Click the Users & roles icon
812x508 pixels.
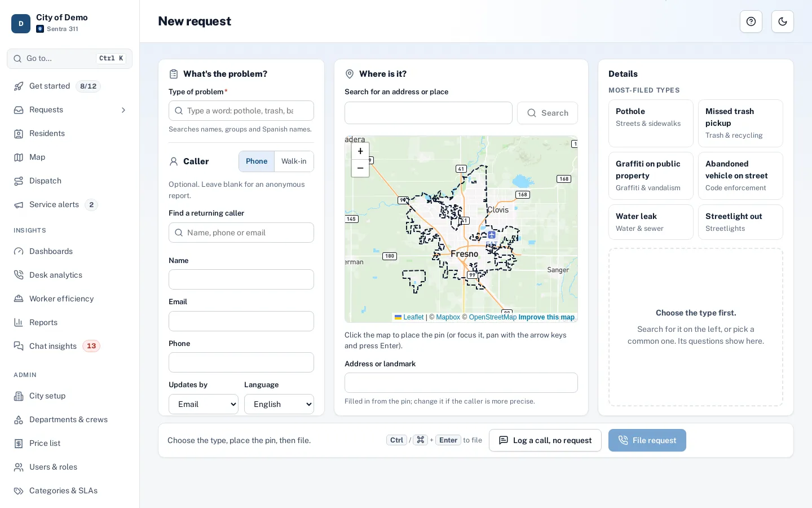coord(19,467)
